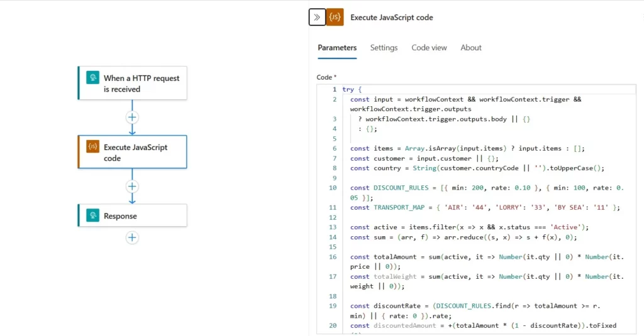Click the Response node icon
This screenshot has width=644, height=336.
pyautogui.click(x=93, y=215)
